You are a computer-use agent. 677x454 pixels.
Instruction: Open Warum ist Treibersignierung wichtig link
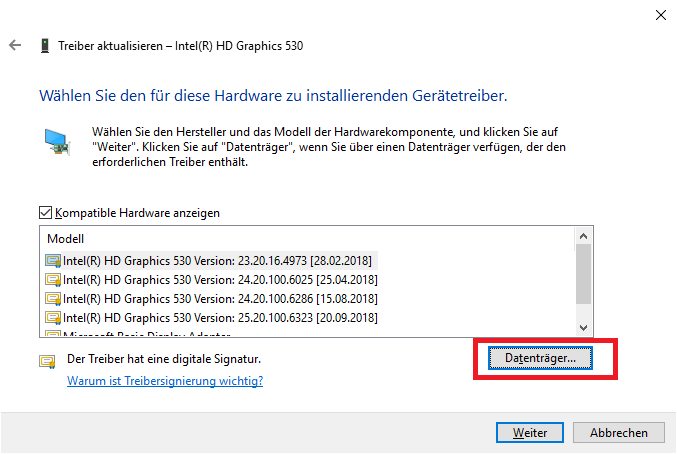point(165,381)
